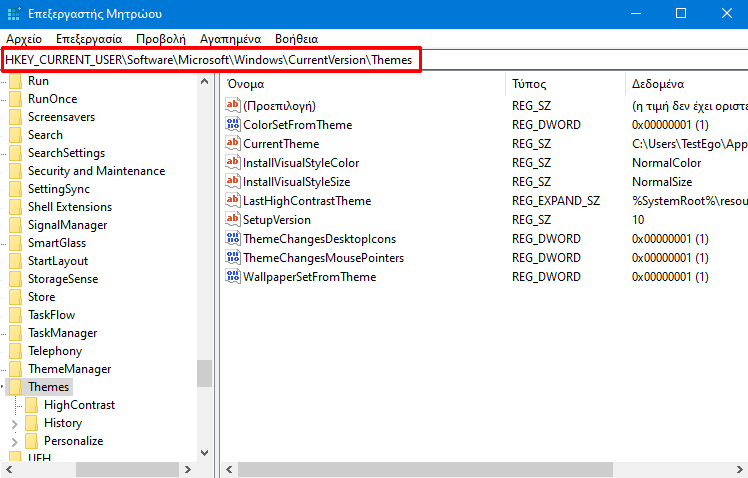Screen dimensions: 748x478
Task: Click the %SystemRoot% data cell
Action: pyautogui.click(x=689, y=201)
